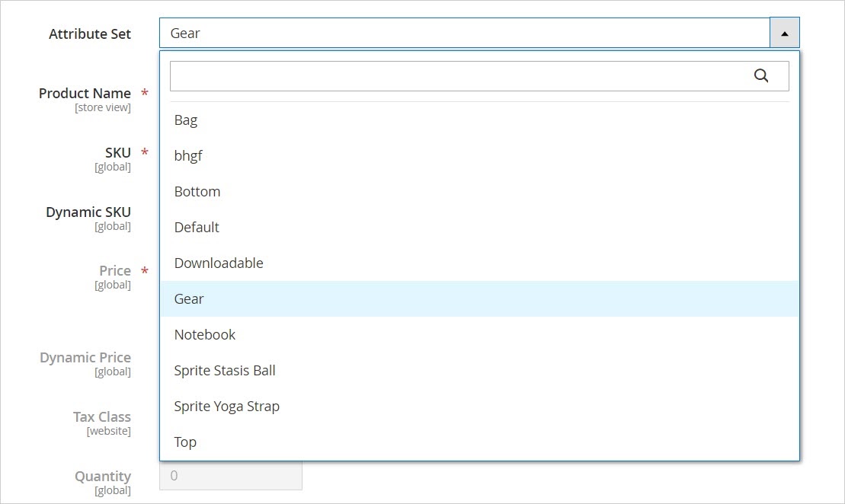Pick the Top attribute set
The width and height of the screenshot is (845, 504).
(185, 442)
